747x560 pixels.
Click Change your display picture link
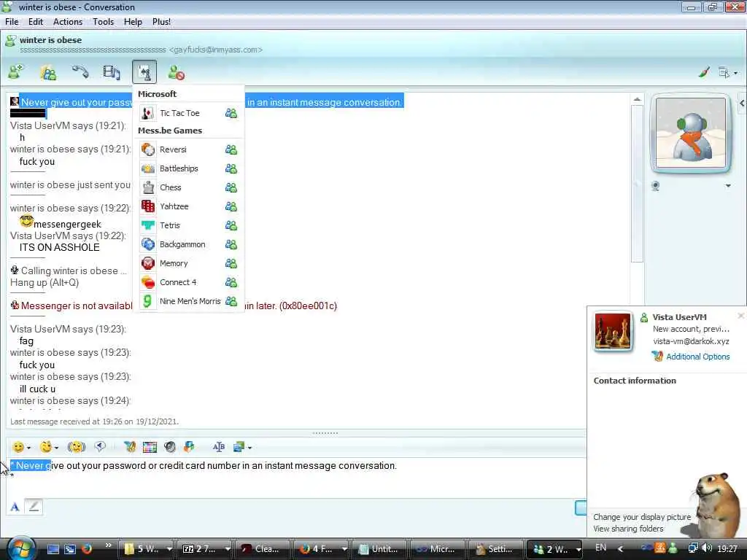tap(642, 517)
